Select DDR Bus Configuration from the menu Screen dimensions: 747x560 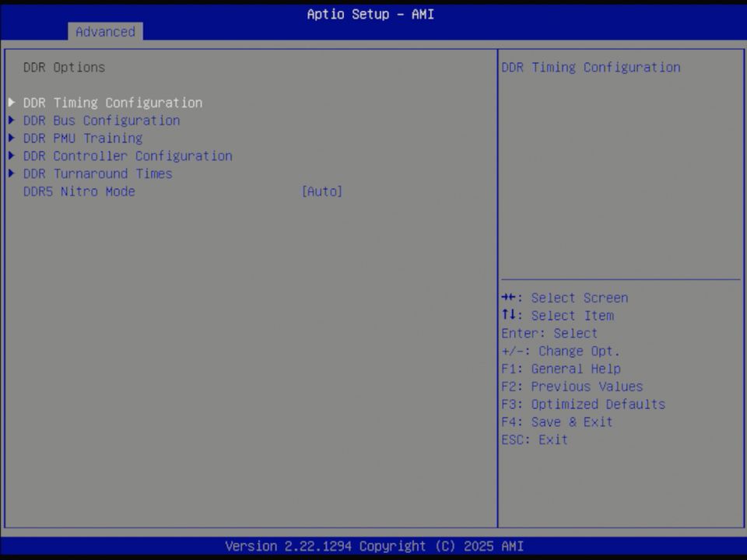(101, 120)
